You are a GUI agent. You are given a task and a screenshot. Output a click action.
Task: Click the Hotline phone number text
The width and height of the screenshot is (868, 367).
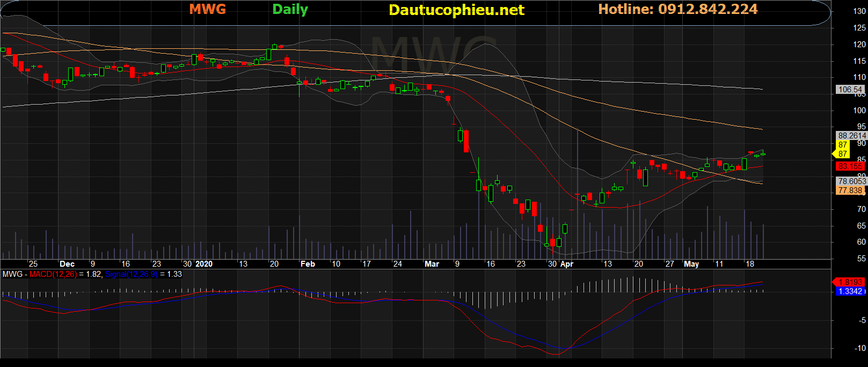pyautogui.click(x=677, y=10)
